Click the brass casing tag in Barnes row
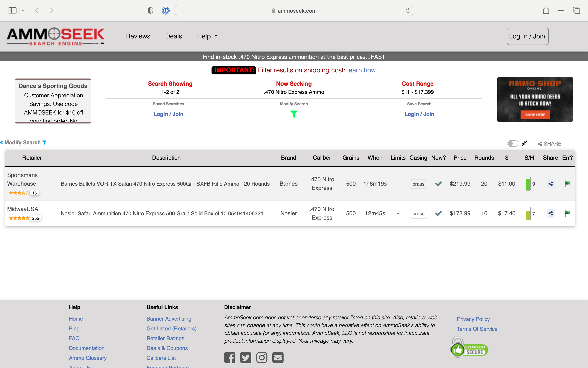588x368 pixels. [x=418, y=184]
